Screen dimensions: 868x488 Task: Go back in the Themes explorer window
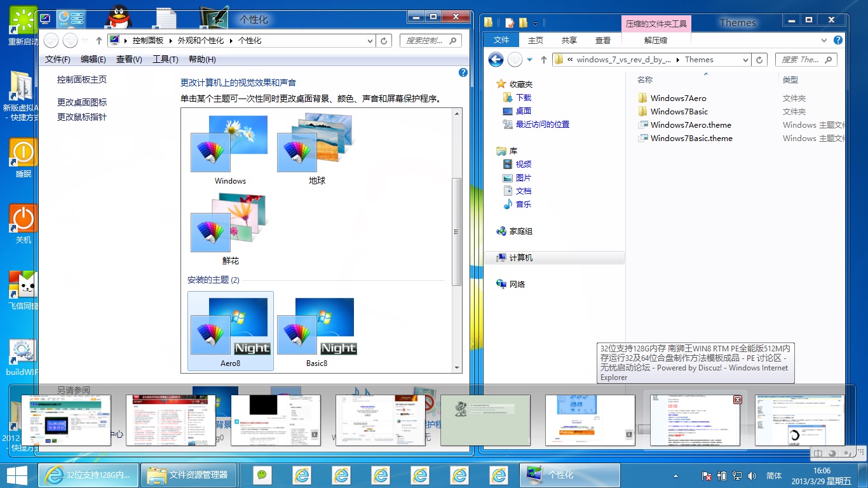[496, 60]
